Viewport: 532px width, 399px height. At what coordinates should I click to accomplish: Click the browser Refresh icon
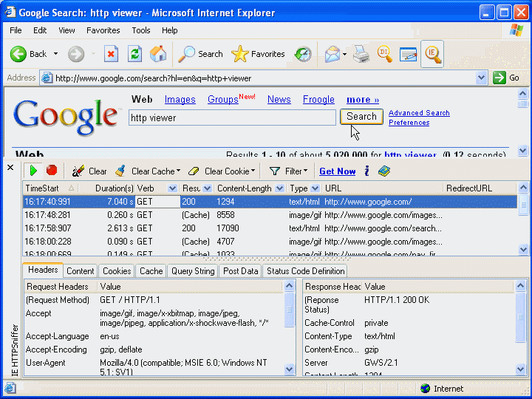point(134,54)
